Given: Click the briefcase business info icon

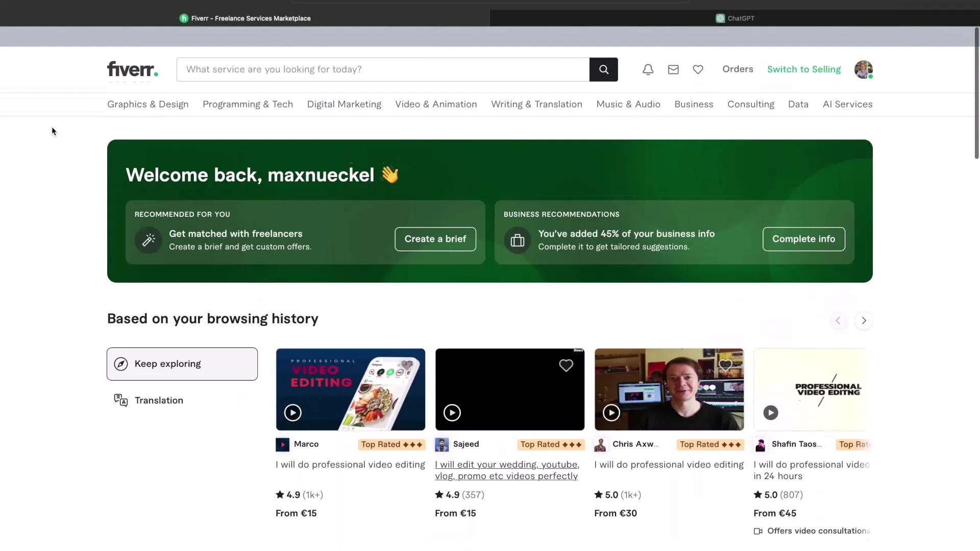Looking at the screenshot, I should (x=517, y=240).
